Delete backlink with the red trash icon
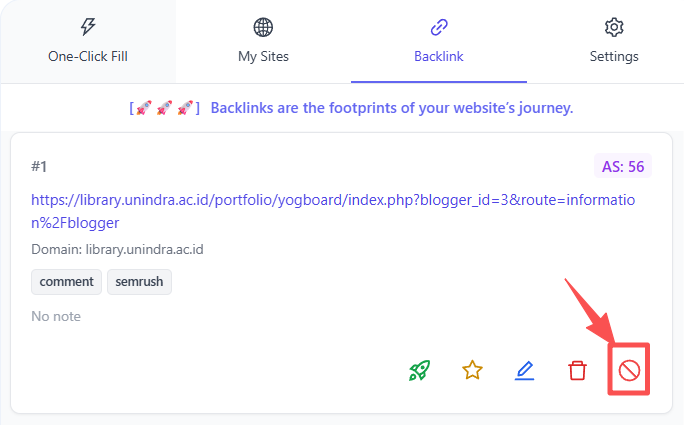This screenshot has height=425, width=684. pyautogui.click(x=577, y=370)
